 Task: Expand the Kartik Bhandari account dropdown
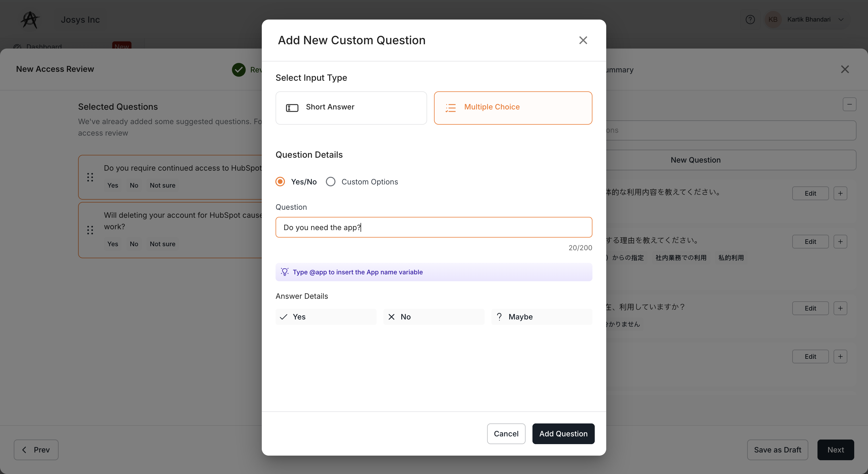pyautogui.click(x=841, y=20)
